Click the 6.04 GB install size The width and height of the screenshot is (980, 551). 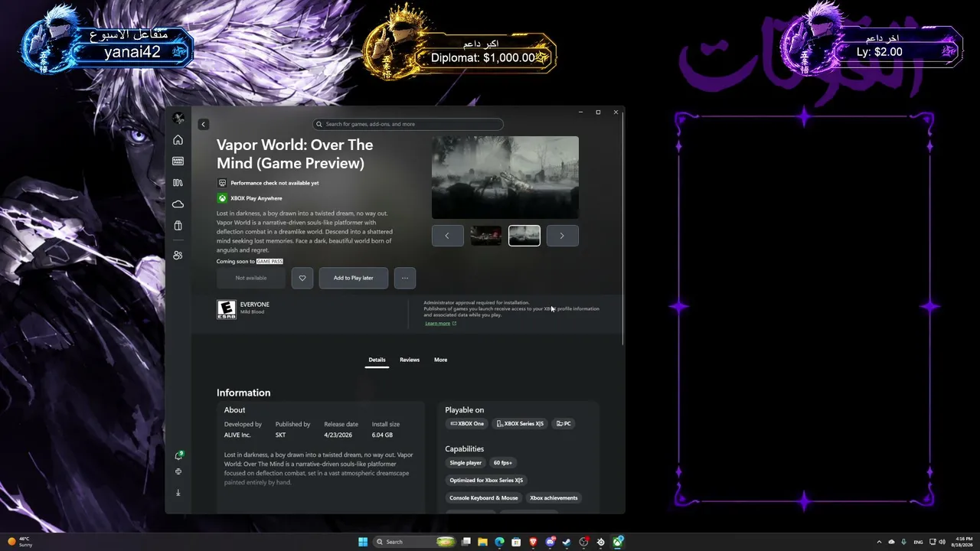[x=382, y=435]
